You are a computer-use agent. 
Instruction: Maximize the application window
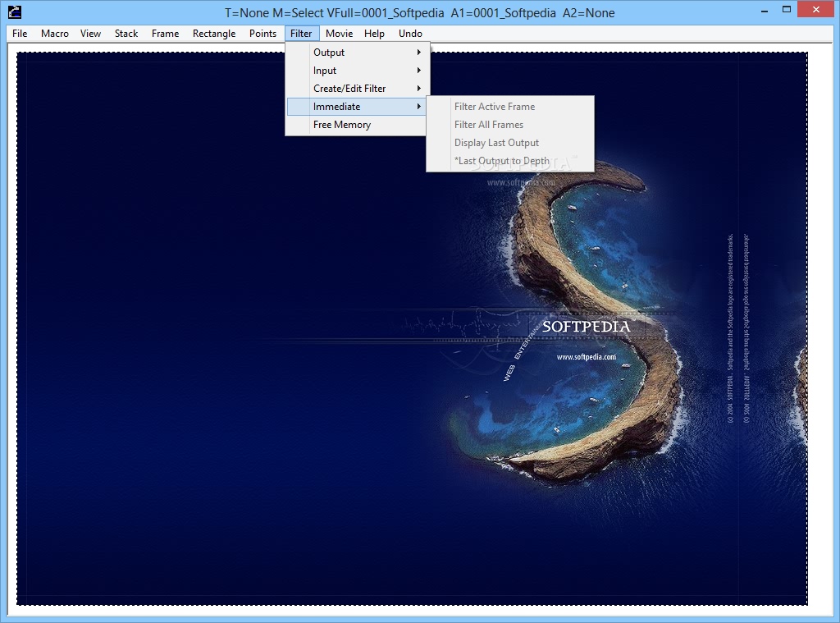click(787, 10)
